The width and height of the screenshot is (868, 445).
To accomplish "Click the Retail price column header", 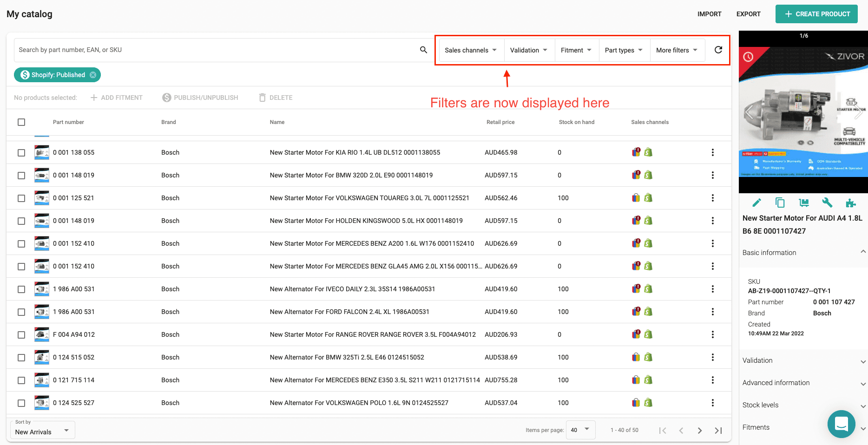I will pos(500,122).
